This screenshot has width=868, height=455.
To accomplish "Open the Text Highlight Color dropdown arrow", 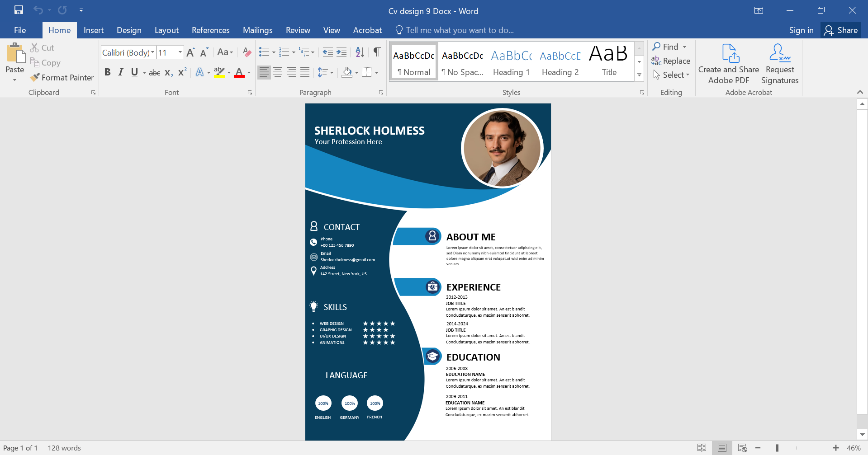I will [229, 72].
